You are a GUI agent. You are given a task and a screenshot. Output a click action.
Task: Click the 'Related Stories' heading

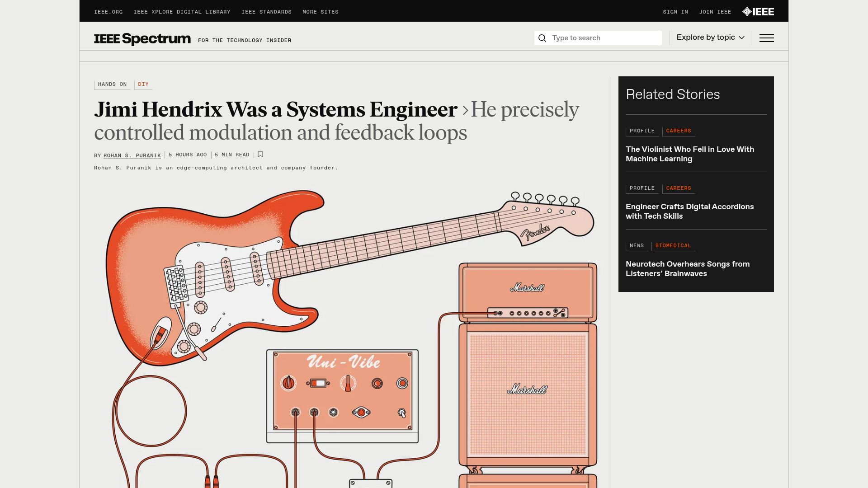pos(673,94)
